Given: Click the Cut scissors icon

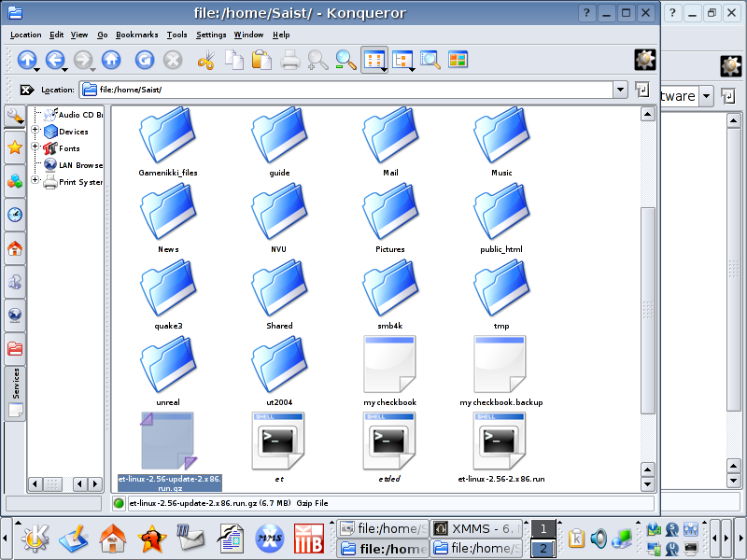Looking at the screenshot, I should 205,60.
